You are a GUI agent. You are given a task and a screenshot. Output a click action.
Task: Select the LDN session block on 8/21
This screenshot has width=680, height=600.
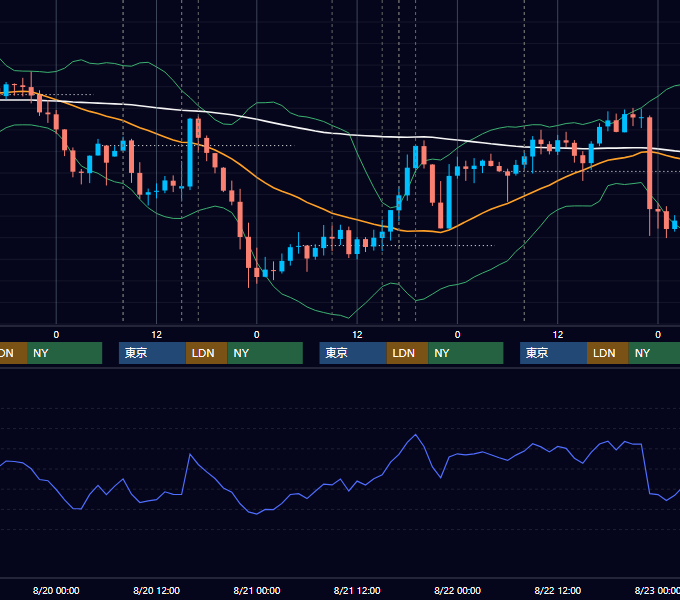[407, 353]
